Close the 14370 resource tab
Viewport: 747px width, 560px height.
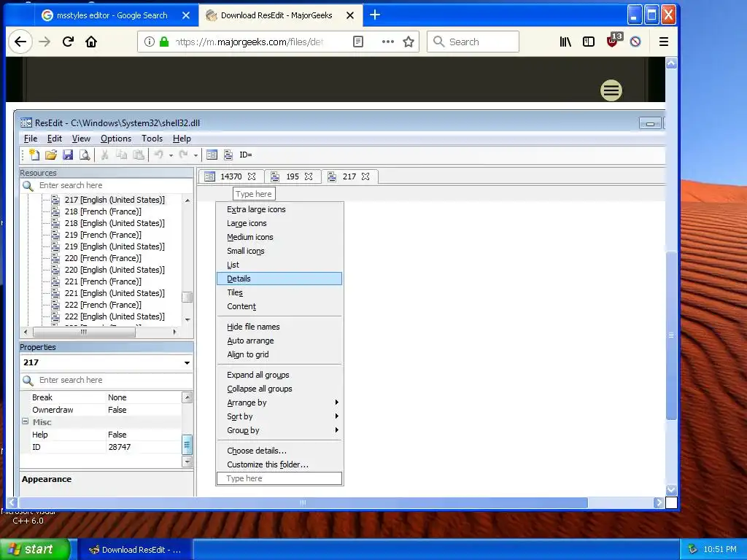pos(252,176)
